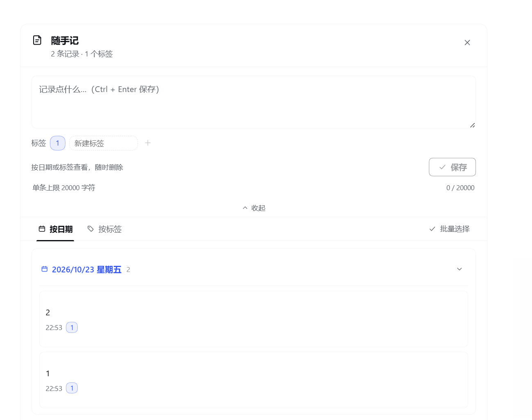This screenshot has height=420, width=532.
Task: Close the 随手记 panel
Action: tap(467, 43)
